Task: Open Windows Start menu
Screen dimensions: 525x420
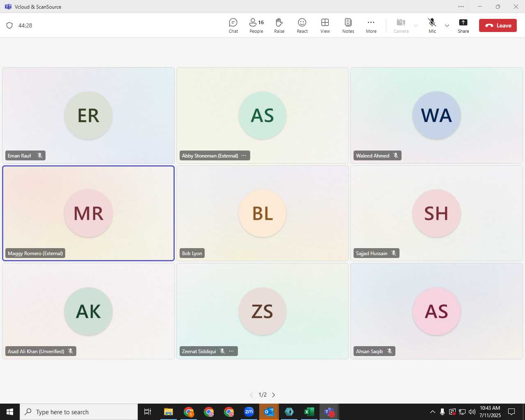Action: 10,412
